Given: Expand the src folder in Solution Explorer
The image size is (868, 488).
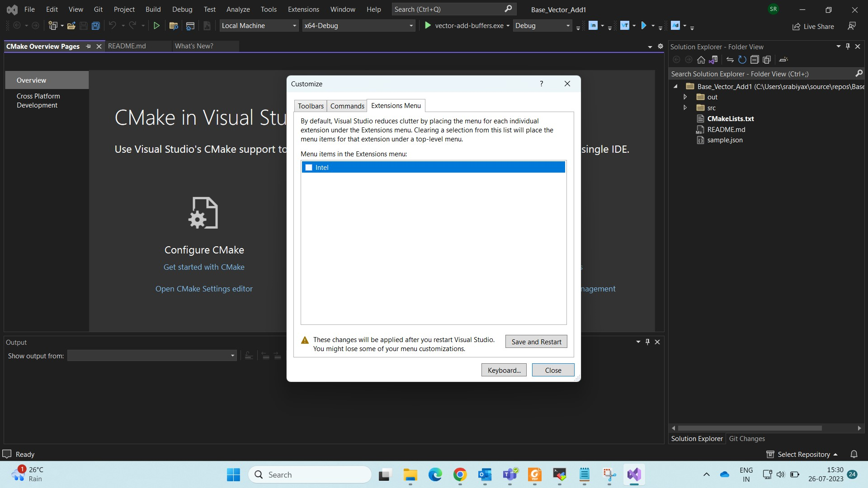Looking at the screenshot, I should coord(685,108).
